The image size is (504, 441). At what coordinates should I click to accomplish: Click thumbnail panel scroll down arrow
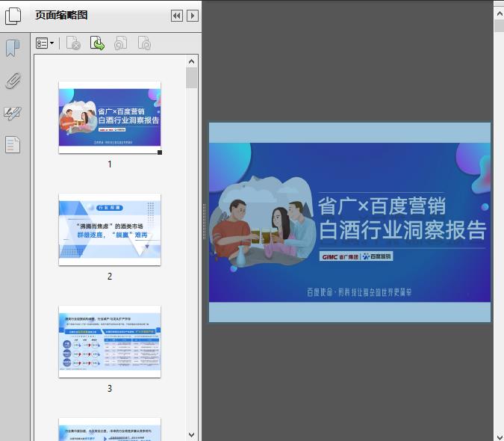[192, 435]
